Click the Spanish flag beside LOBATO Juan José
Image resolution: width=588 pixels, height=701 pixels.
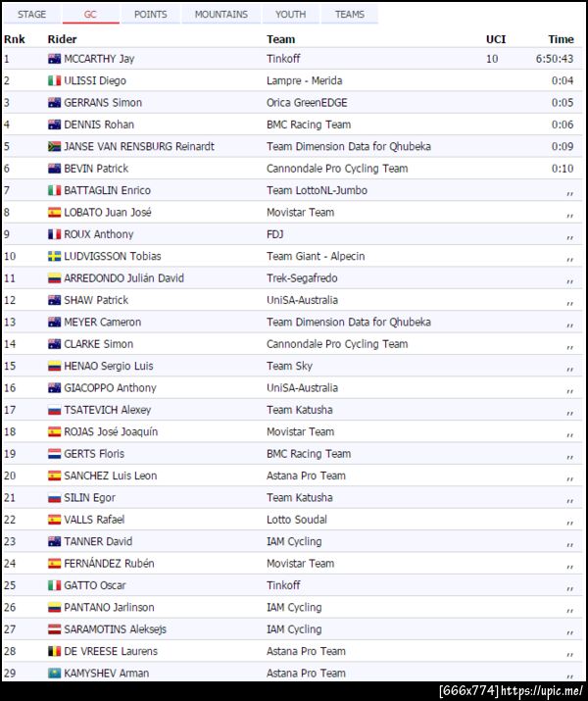click(x=55, y=212)
